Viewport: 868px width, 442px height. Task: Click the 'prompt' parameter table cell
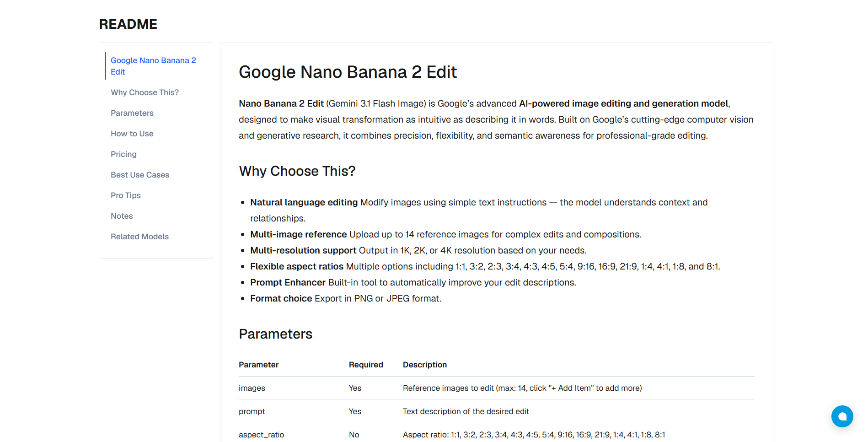coord(252,411)
